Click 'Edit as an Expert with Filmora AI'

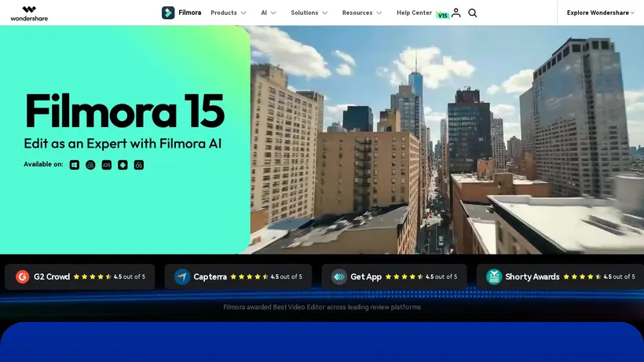pos(123,143)
